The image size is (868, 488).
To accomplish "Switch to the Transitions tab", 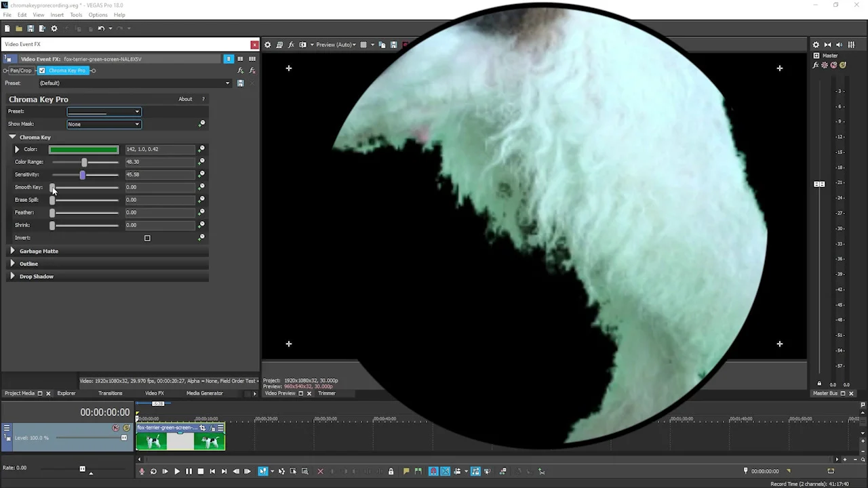I will pos(110,393).
